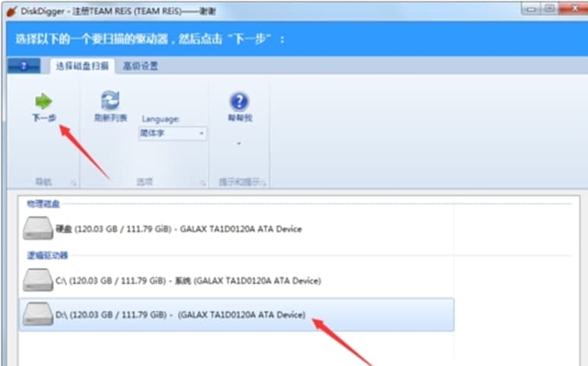Click the green Next step arrow icon
Viewport: 588px width, 366px height.
tap(43, 101)
